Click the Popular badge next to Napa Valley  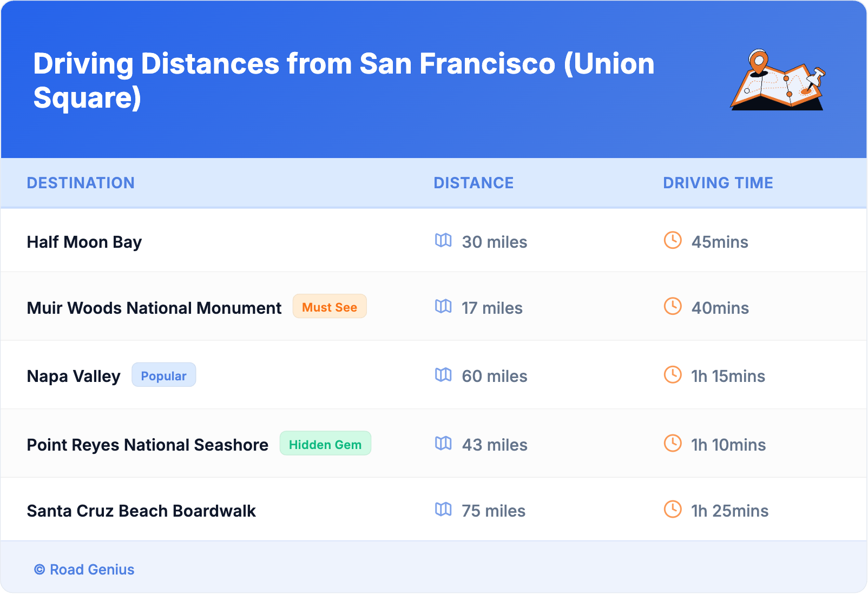pos(163,375)
